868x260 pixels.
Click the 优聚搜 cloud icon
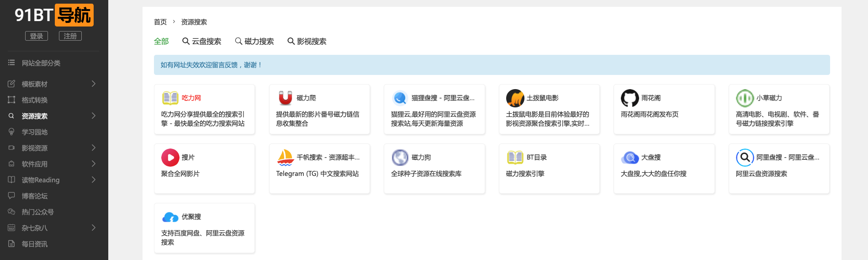click(170, 217)
